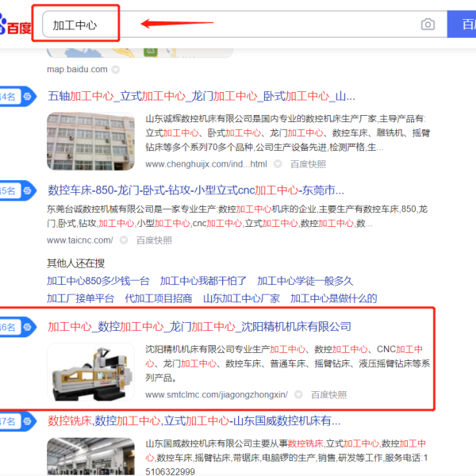The width and height of the screenshot is (476, 476).
Task: Click the 东莞台诚数控机械 description text
Action: pos(237,216)
